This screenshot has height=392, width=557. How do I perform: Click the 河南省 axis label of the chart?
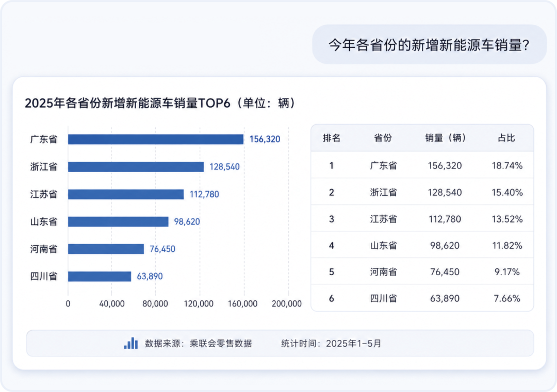point(44,249)
